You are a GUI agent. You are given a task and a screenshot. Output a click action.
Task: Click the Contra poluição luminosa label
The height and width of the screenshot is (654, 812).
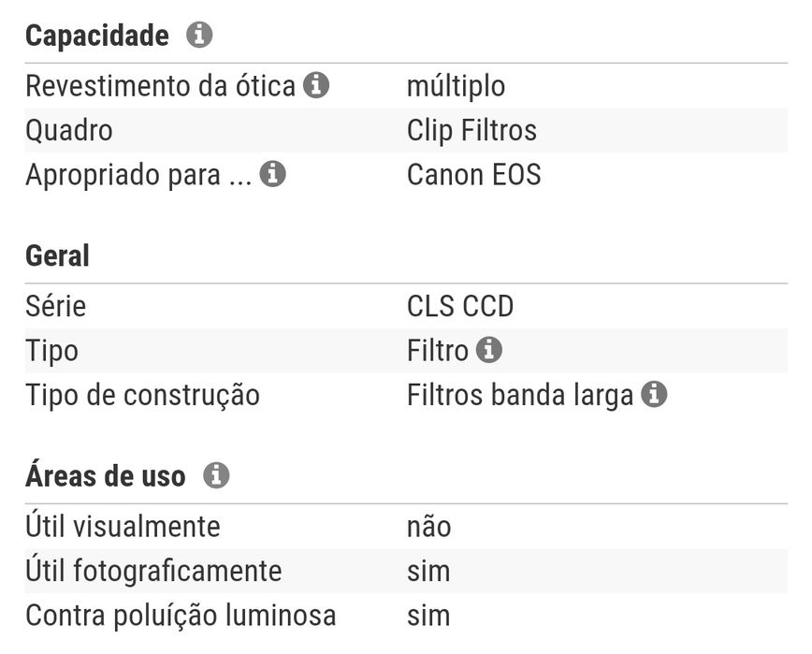pos(181,615)
